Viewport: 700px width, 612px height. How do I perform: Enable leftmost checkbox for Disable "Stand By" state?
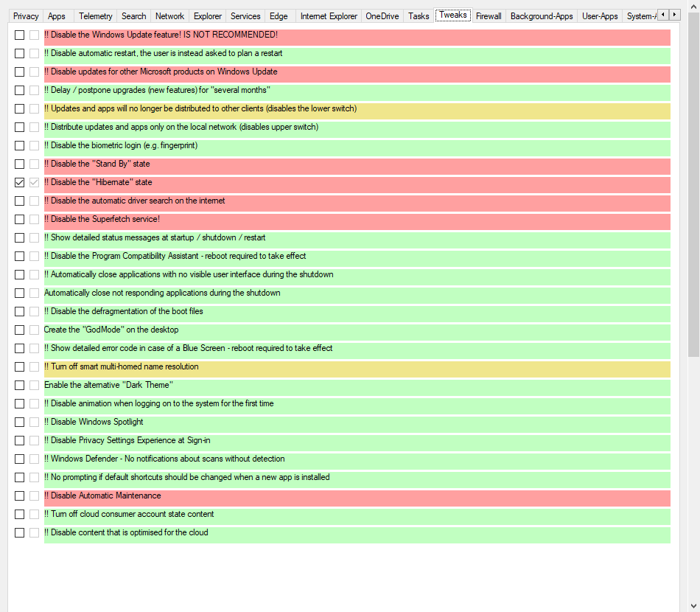20,164
